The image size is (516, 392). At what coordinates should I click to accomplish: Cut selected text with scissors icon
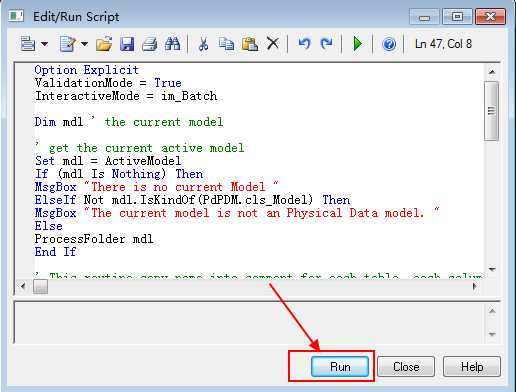click(x=203, y=44)
